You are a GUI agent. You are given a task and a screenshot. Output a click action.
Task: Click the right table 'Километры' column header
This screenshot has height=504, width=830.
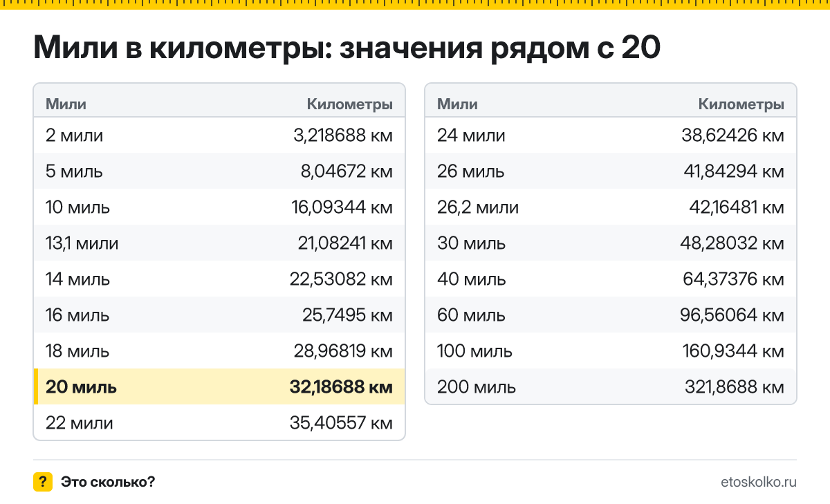tap(741, 104)
